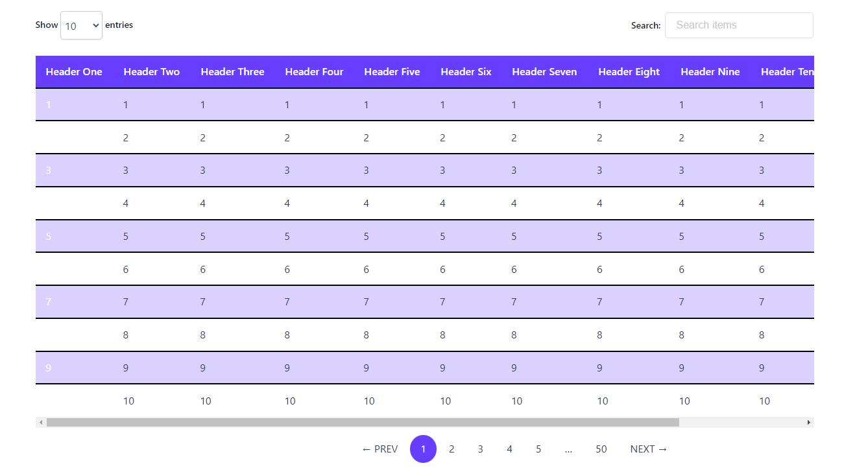The image size is (868, 470).
Task: Sort by Header Six column
Action: (466, 72)
